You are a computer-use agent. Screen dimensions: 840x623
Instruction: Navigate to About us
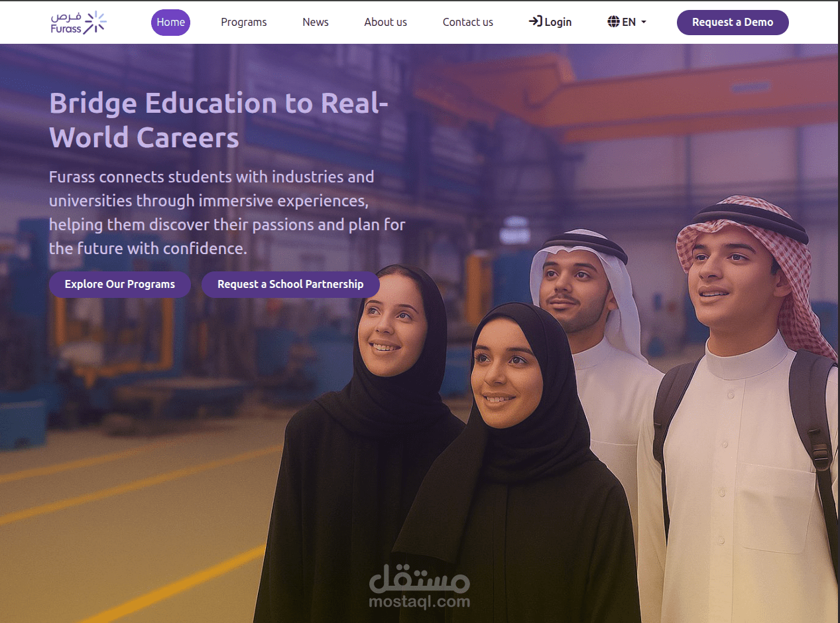(385, 23)
